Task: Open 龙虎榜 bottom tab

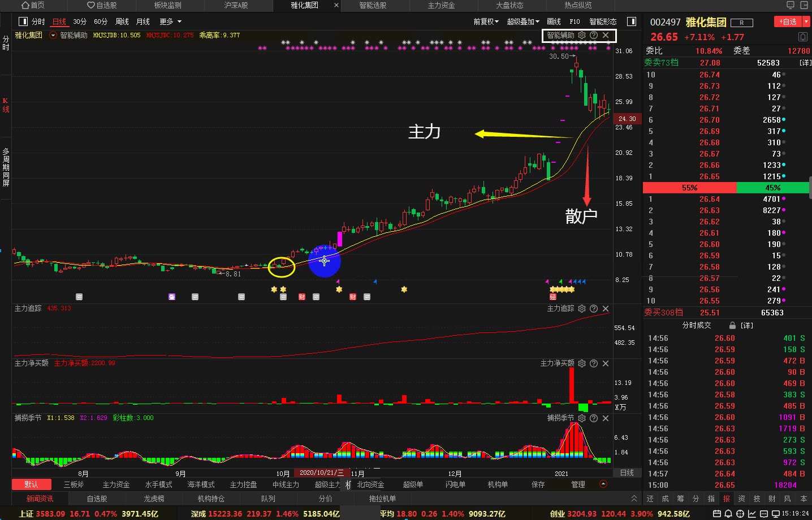Action: coord(154,499)
